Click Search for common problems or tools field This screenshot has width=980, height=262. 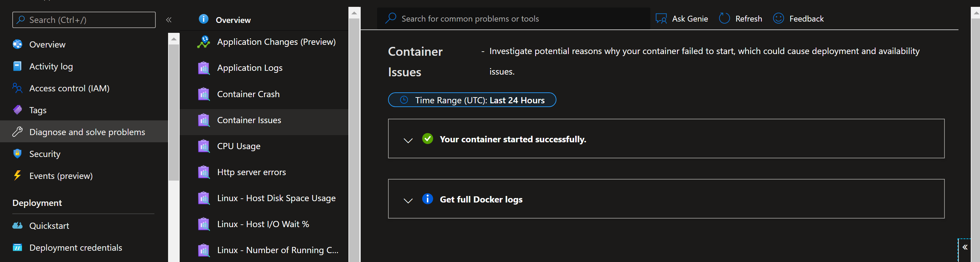[x=514, y=18]
